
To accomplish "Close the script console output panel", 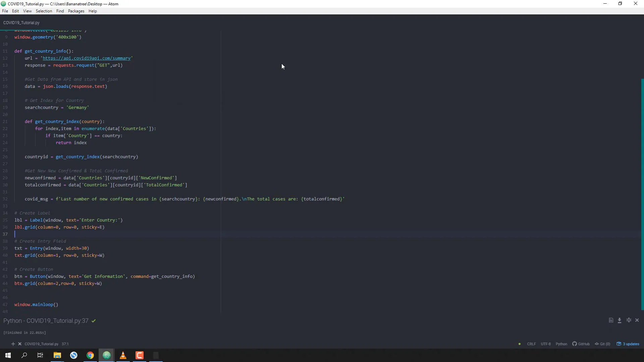I will (x=637, y=320).
